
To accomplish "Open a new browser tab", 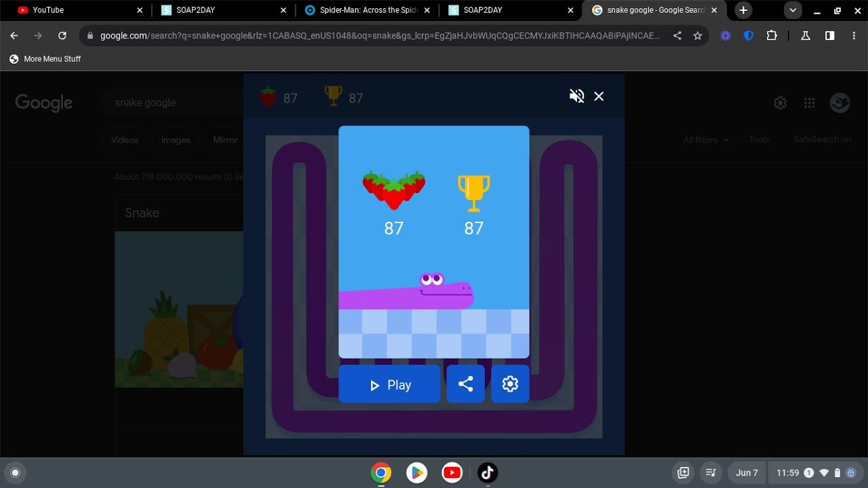I will [743, 10].
